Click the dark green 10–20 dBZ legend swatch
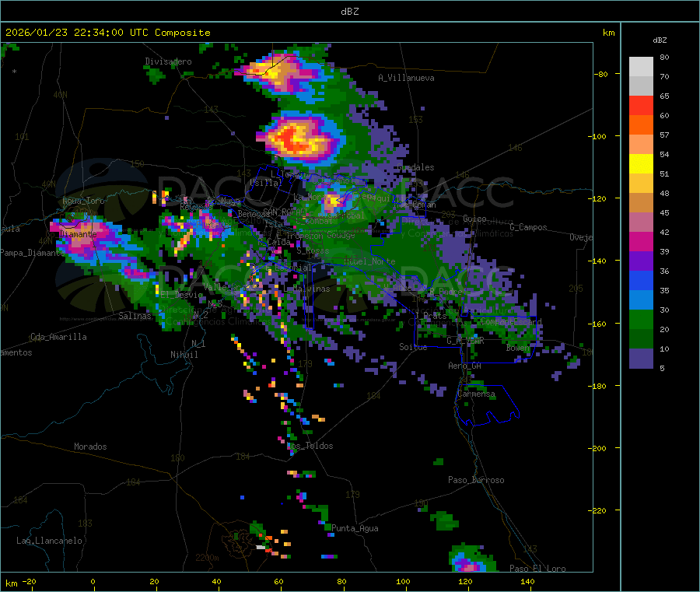The height and width of the screenshot is (592, 700). pos(641,339)
